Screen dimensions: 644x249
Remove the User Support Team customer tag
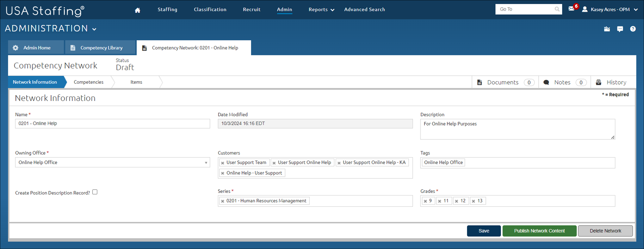223,163
